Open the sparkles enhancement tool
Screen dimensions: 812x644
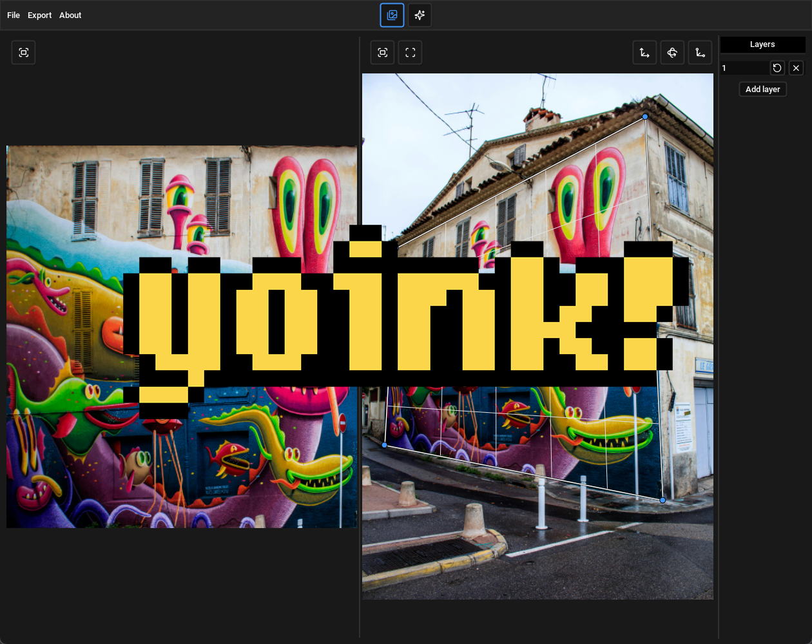(x=420, y=15)
